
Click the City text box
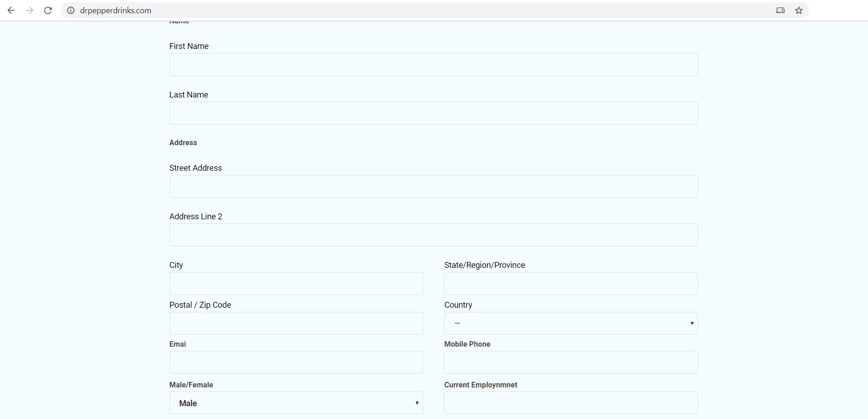pyautogui.click(x=296, y=283)
